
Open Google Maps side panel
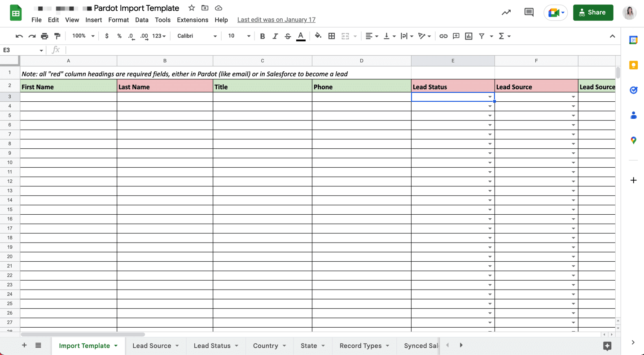[633, 140]
